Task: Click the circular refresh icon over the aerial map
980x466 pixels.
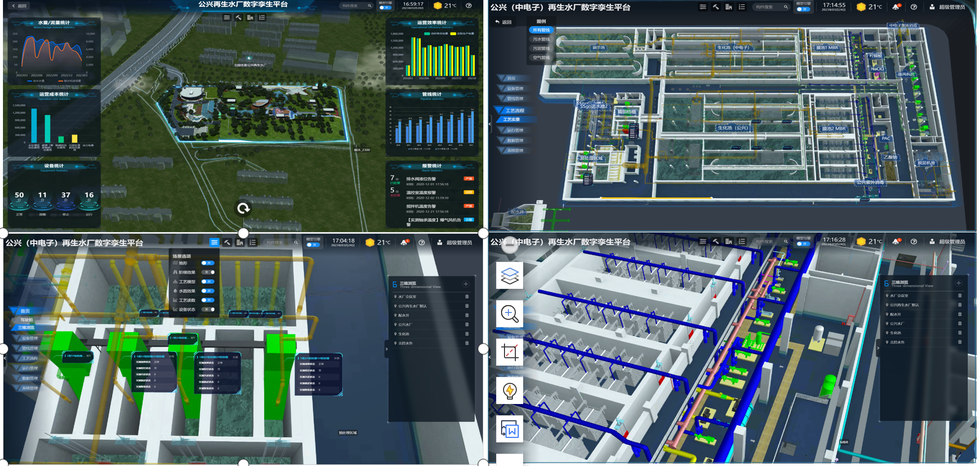Action: [243, 209]
